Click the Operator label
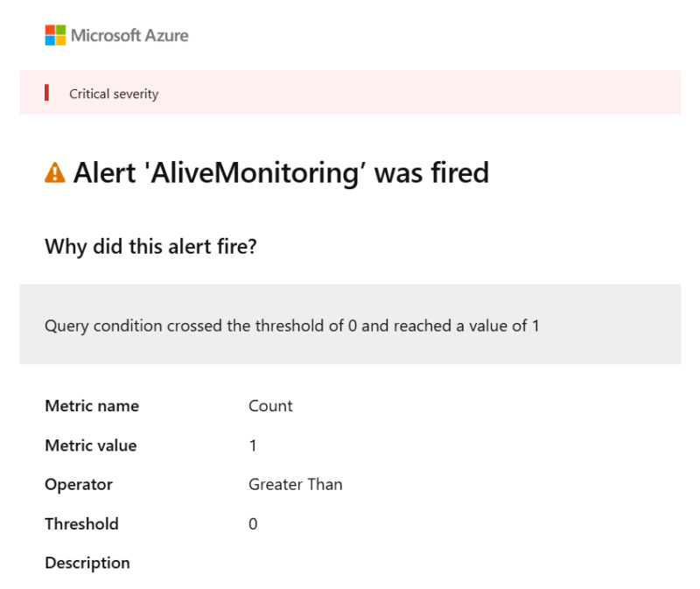Image resolution: width=700 pixels, height=589 pixels. tap(79, 485)
